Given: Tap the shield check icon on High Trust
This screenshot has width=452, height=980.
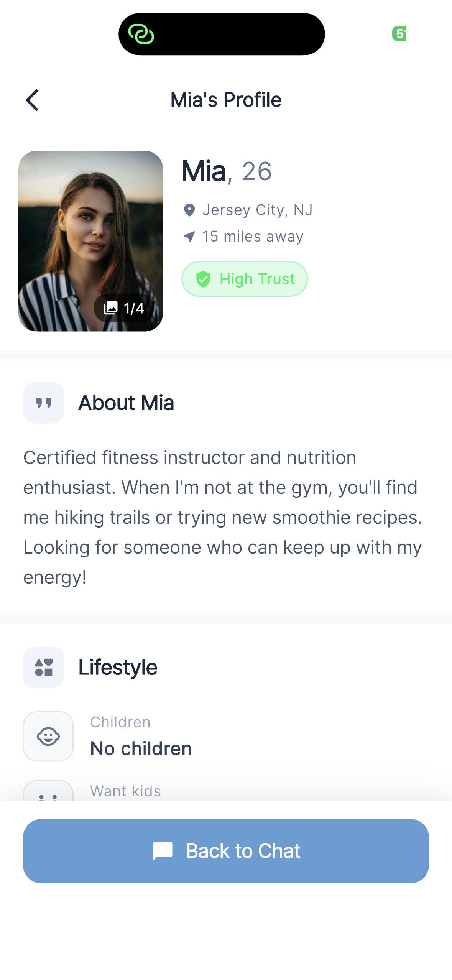Looking at the screenshot, I should point(203,279).
